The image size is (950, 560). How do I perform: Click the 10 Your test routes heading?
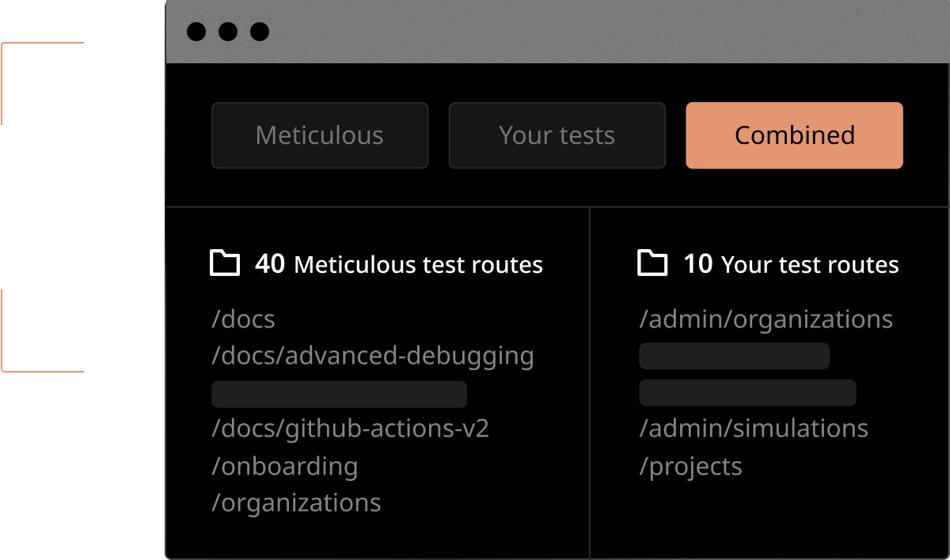(791, 264)
